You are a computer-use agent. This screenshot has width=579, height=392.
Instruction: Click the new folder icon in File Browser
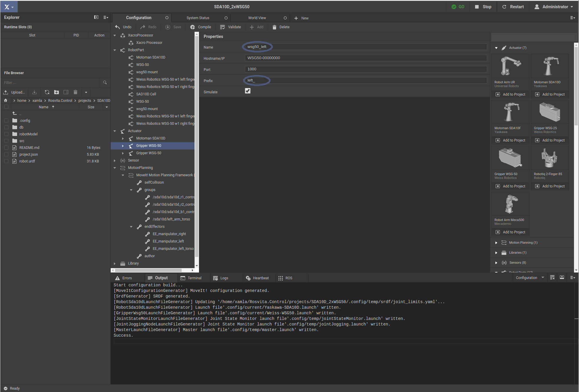(x=57, y=92)
